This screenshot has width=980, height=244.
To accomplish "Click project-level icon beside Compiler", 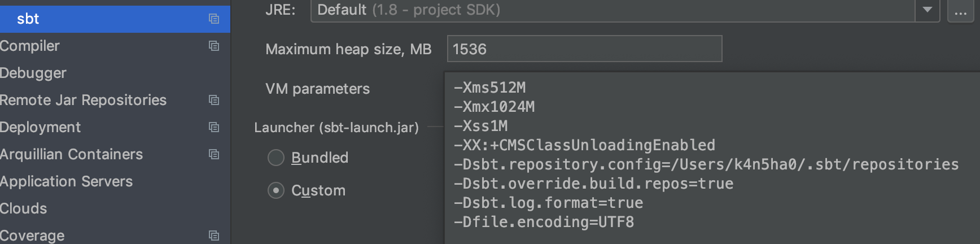I will point(213,46).
